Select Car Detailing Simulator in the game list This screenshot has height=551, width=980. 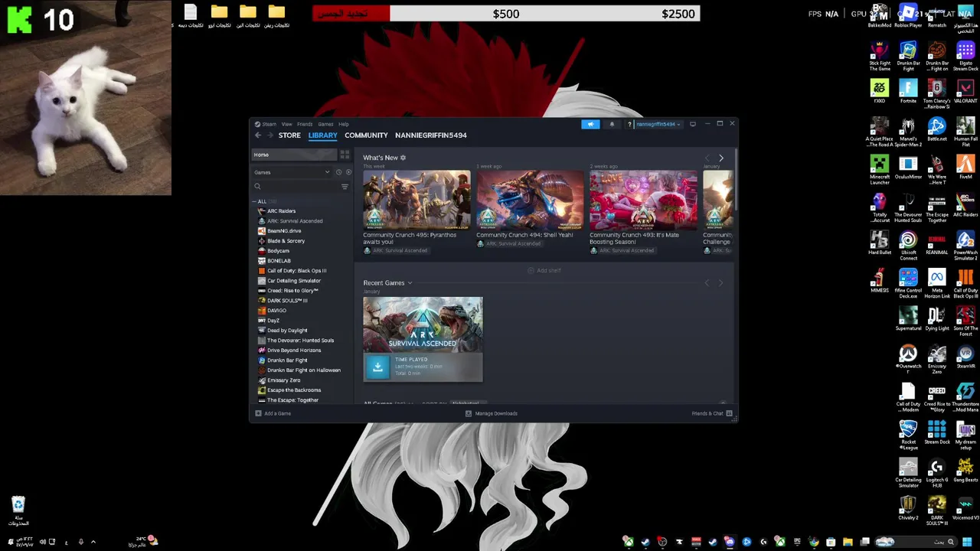pyautogui.click(x=293, y=281)
